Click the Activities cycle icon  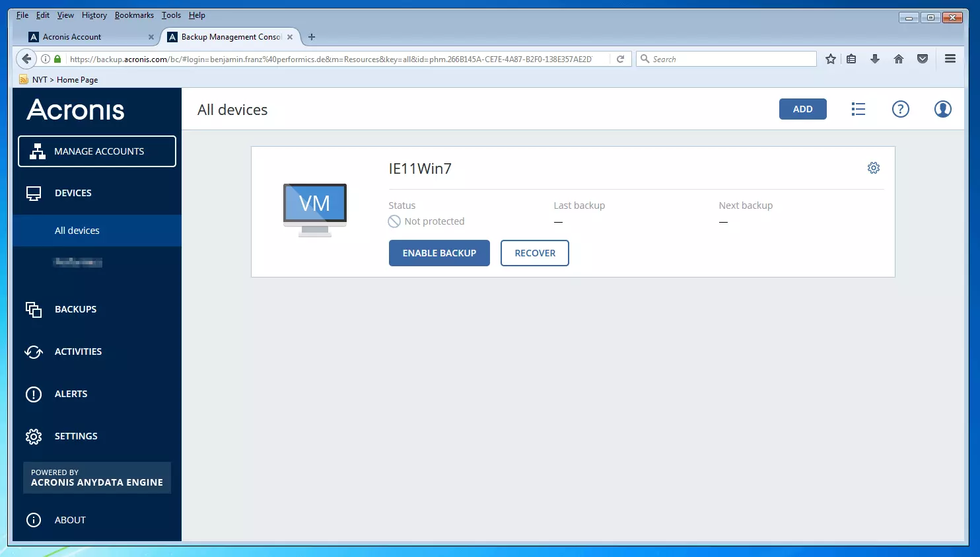coord(34,352)
